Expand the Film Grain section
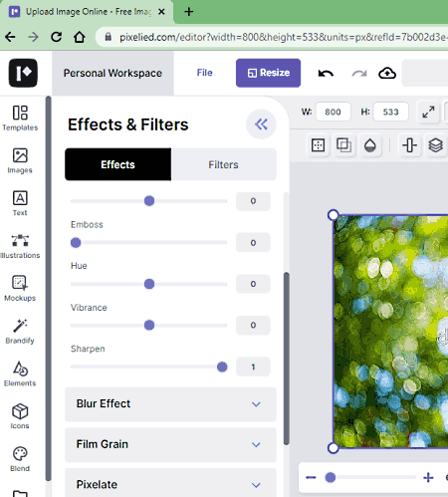This screenshot has width=448, height=497. 170,444
